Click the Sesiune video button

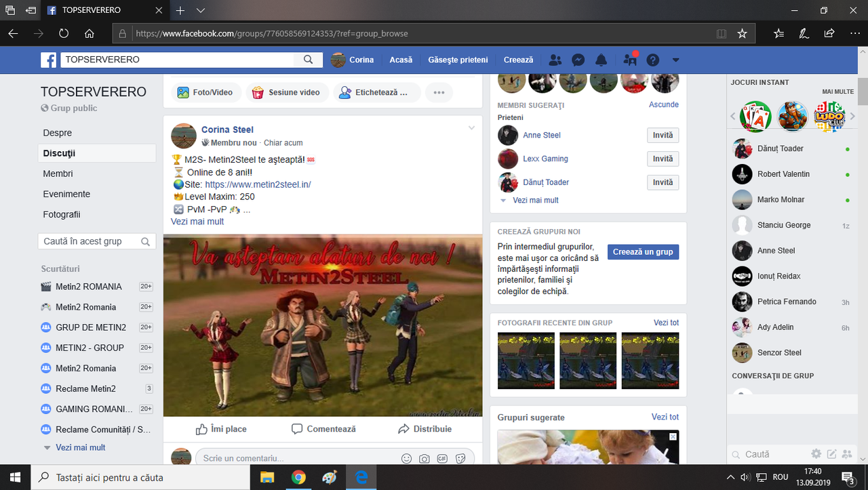(287, 92)
